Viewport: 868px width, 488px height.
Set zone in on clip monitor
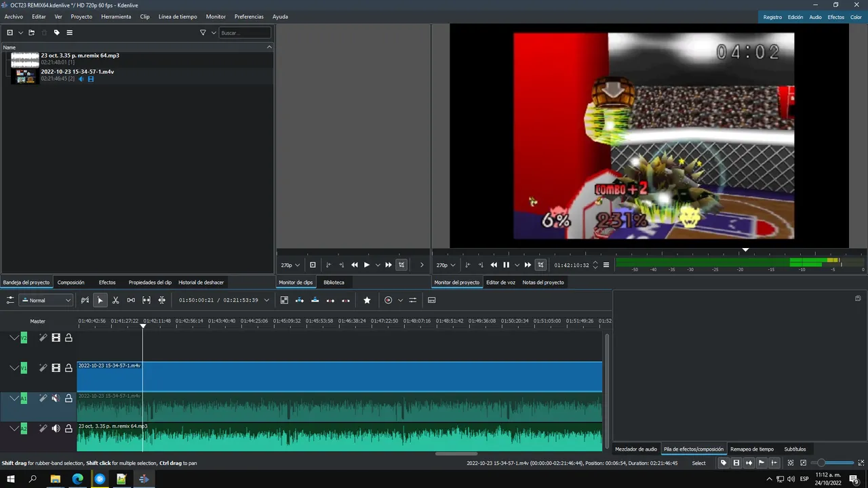point(328,265)
